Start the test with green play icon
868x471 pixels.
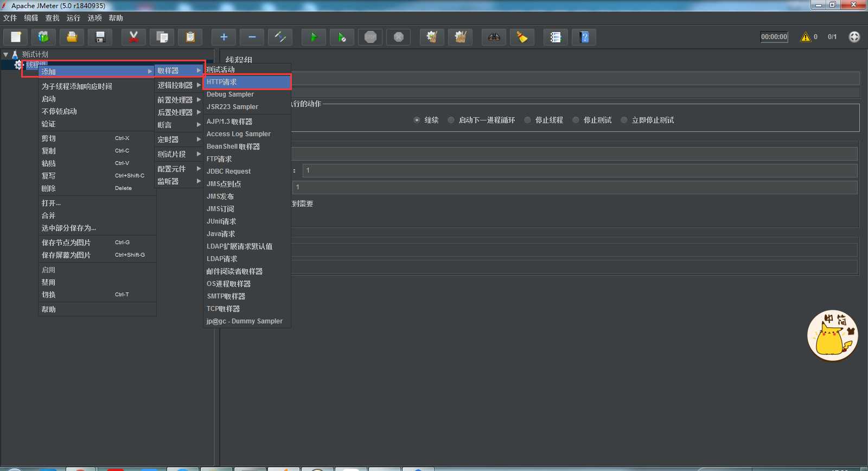coord(314,37)
